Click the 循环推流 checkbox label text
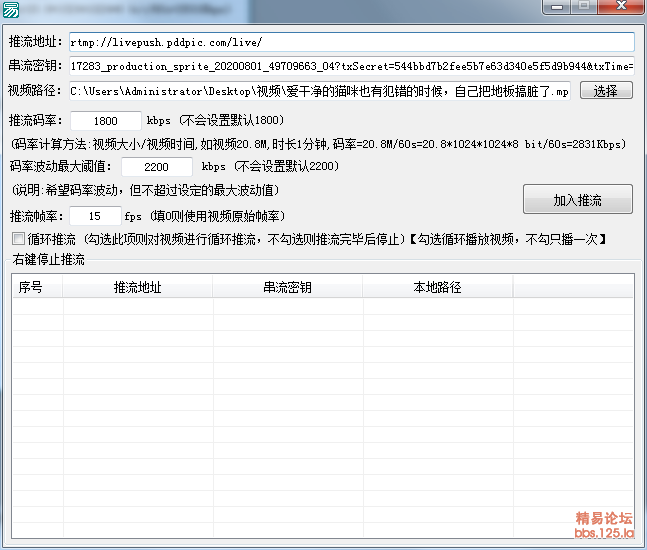The width and height of the screenshot is (647, 550). 52,240
